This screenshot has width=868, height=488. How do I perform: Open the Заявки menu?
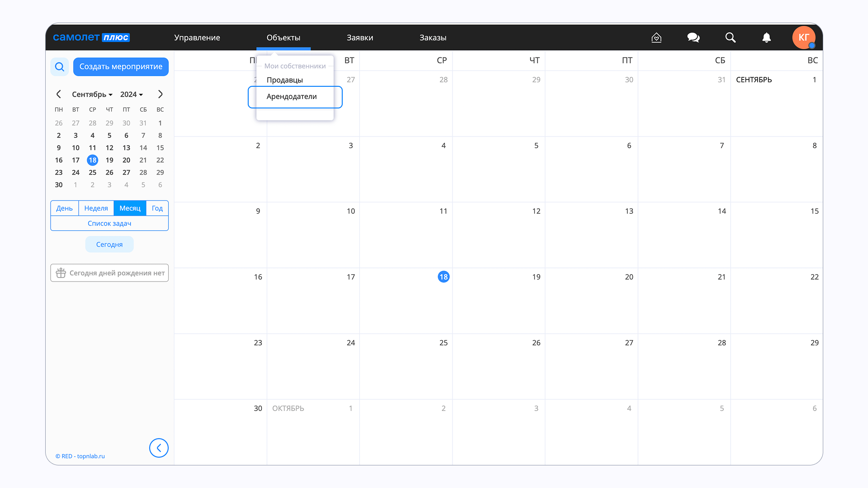coord(360,38)
